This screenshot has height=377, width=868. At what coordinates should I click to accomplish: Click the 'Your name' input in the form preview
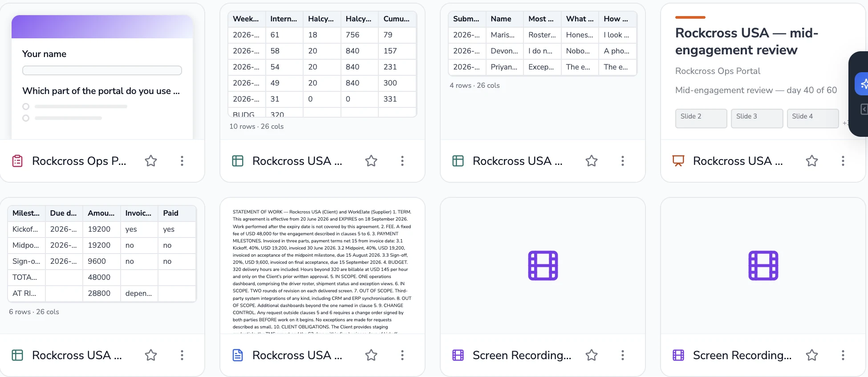pyautogui.click(x=102, y=70)
